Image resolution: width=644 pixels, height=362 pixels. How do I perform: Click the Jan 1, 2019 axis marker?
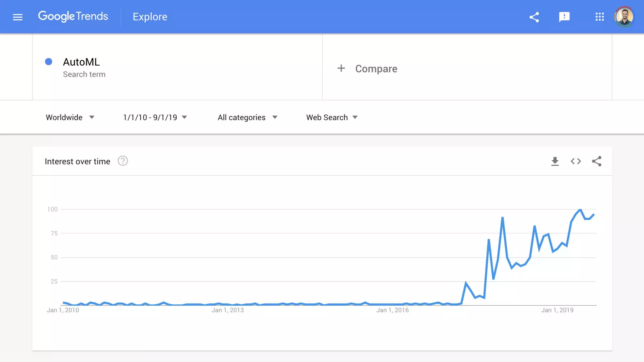pos(557,310)
